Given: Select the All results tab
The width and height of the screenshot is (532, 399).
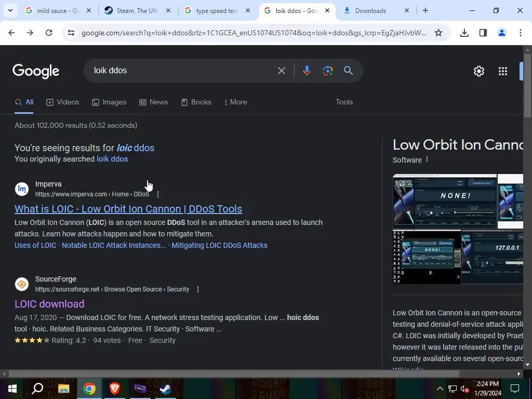Looking at the screenshot, I should 24,102.
